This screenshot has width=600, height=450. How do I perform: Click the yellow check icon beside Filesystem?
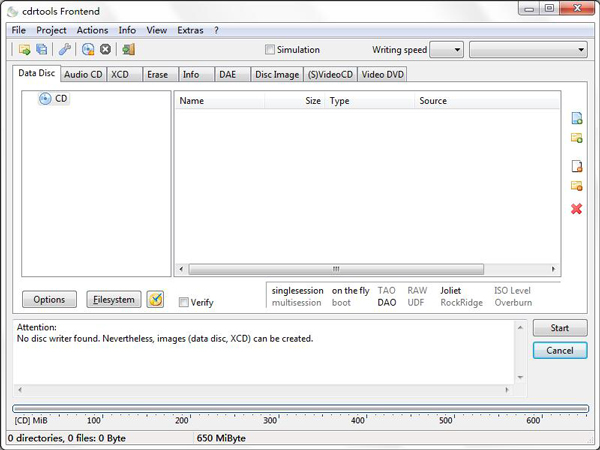click(x=155, y=299)
